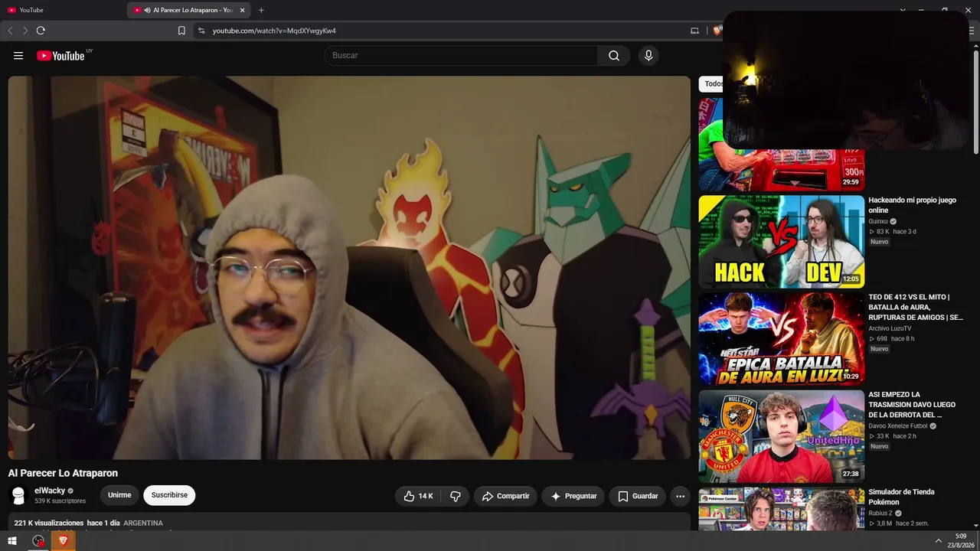Open the YouTube hamburger guide menu
Screen dimensions: 980x551
(18, 55)
